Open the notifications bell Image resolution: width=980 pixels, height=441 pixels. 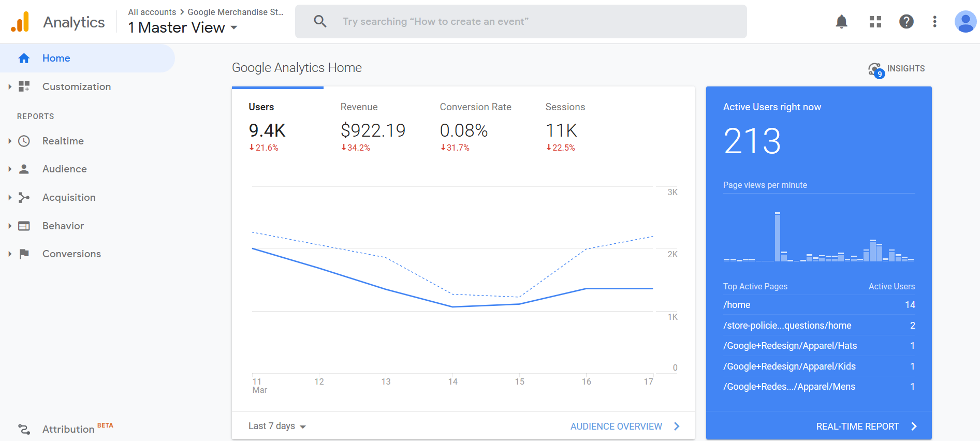(x=842, y=22)
